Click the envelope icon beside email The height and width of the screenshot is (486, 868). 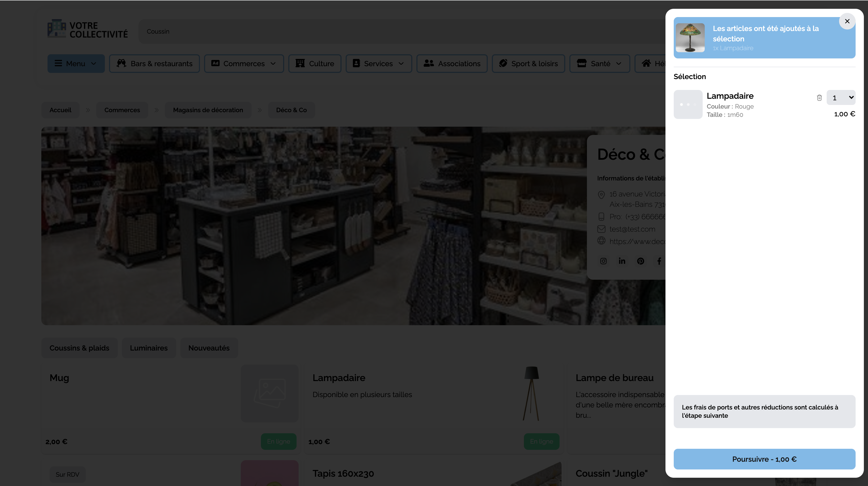click(601, 229)
